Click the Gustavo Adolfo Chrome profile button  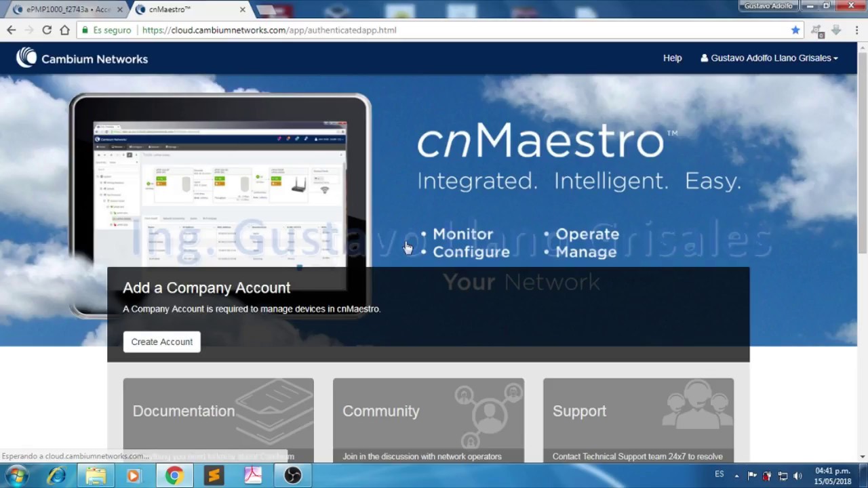[768, 5]
